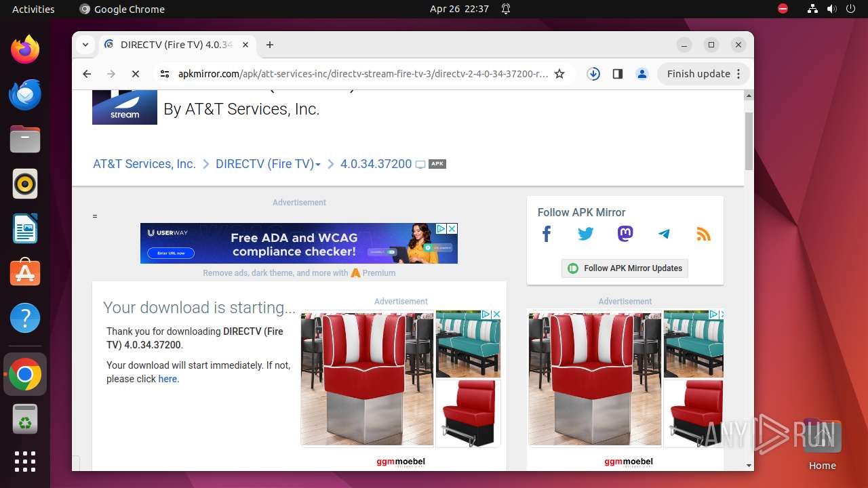Open the Home desktop folder

822,445
